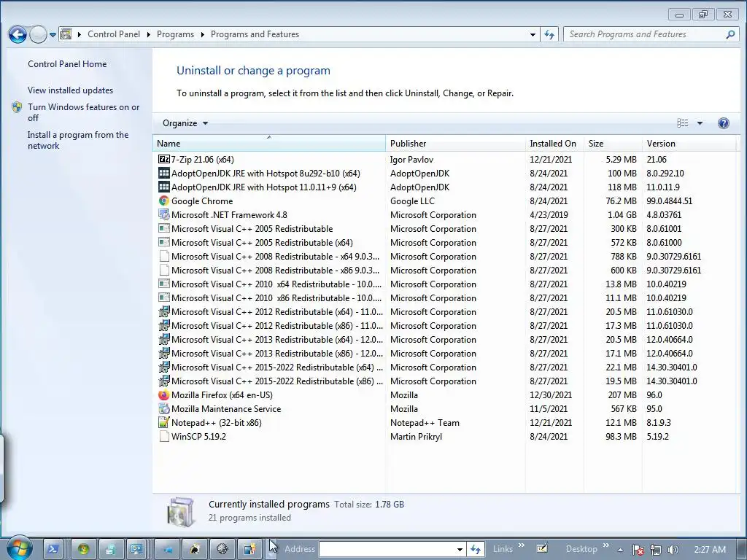
Task: Click the Refresh button beside address bar
Action: click(549, 34)
